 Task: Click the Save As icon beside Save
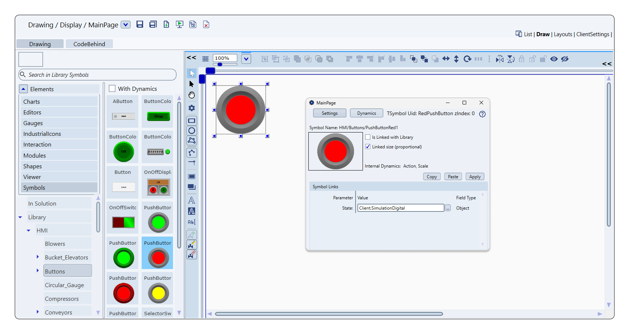[153, 24]
